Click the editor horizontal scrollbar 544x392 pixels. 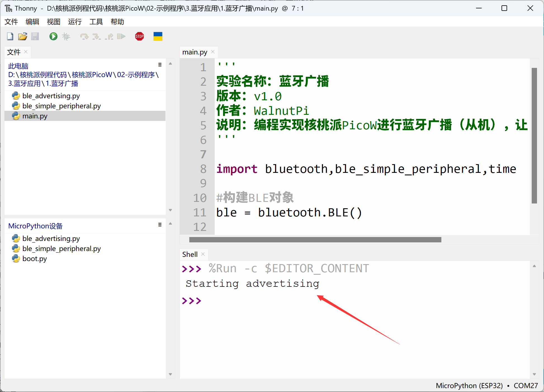[x=315, y=240]
